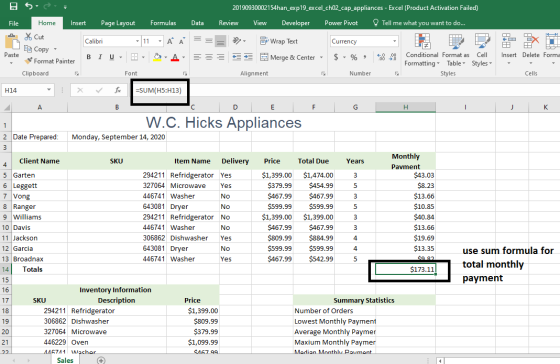Switch to the Page Layout tab

coord(118,23)
